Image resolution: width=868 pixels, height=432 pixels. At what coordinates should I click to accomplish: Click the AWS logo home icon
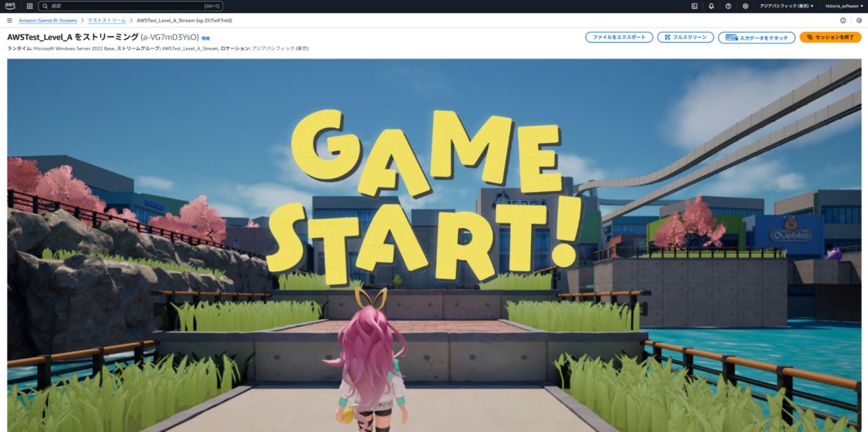pyautogui.click(x=10, y=6)
